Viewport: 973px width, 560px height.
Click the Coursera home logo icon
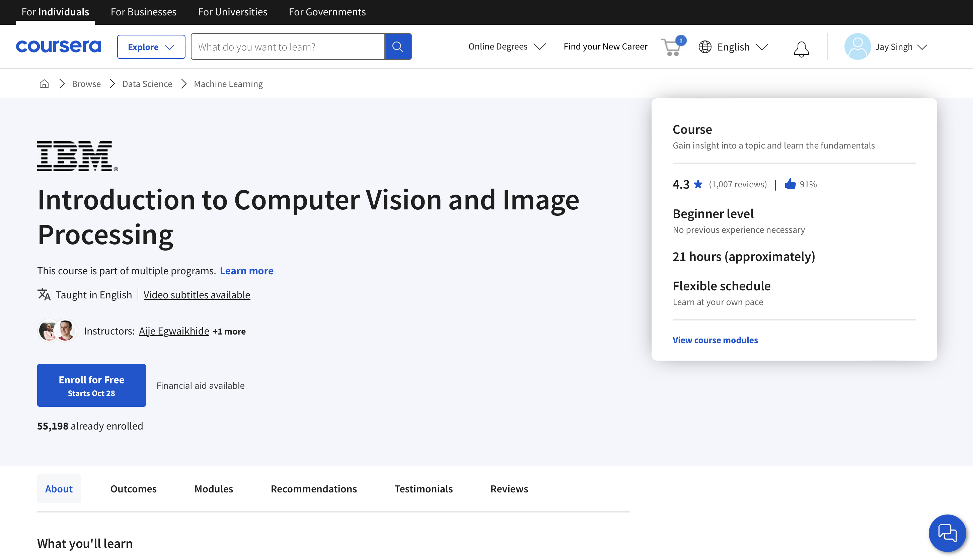[58, 46]
